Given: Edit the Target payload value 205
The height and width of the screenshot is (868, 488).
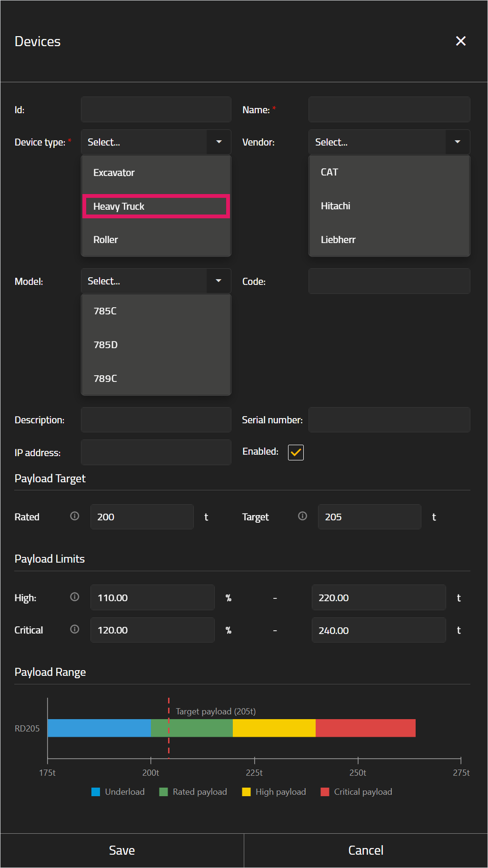Looking at the screenshot, I should point(369,517).
